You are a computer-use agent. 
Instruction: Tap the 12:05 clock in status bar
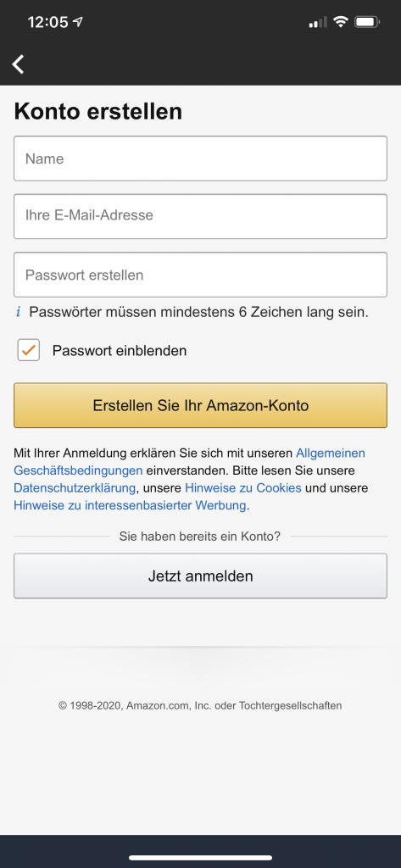47,22
